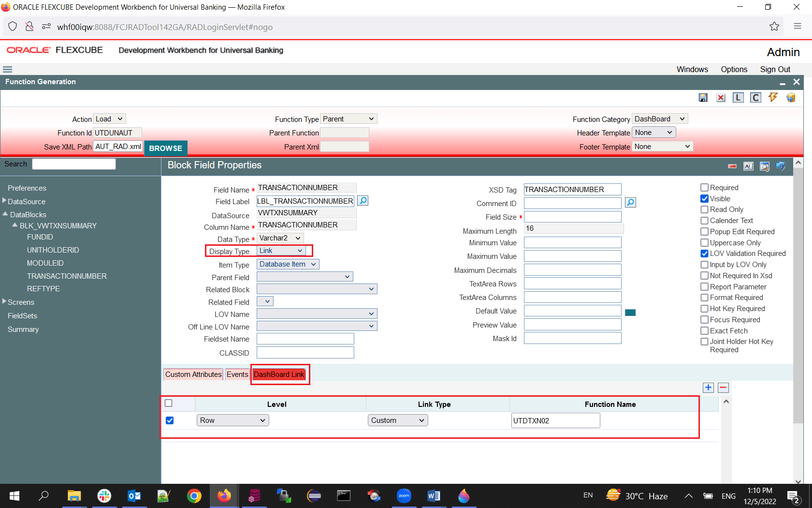Uncheck the Visible checkbox
This screenshot has width=812, height=508.
coord(705,199)
